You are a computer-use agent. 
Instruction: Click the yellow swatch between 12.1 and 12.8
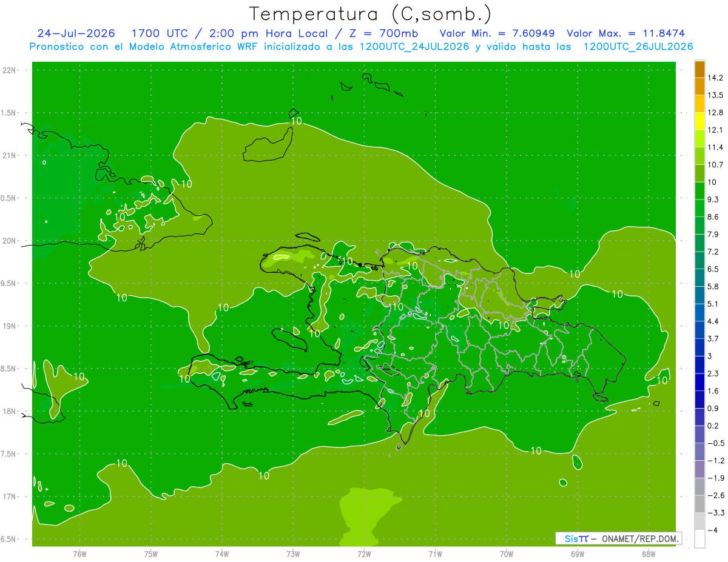(x=699, y=121)
